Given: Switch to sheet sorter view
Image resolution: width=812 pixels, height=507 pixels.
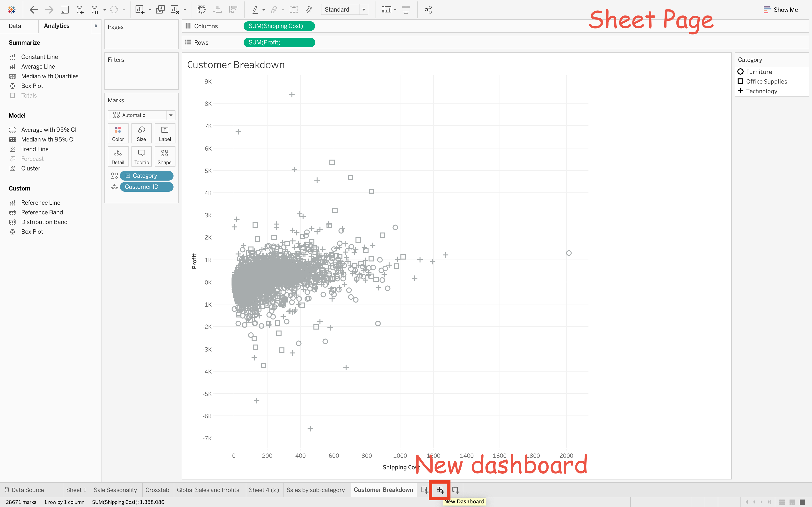Looking at the screenshot, I should coord(782,502).
